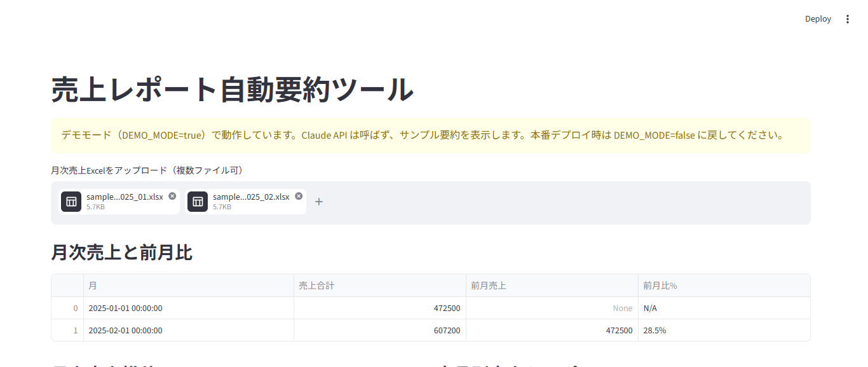Sort by the 月 column header
Viewport: 868px width, 367px height.
(189, 286)
